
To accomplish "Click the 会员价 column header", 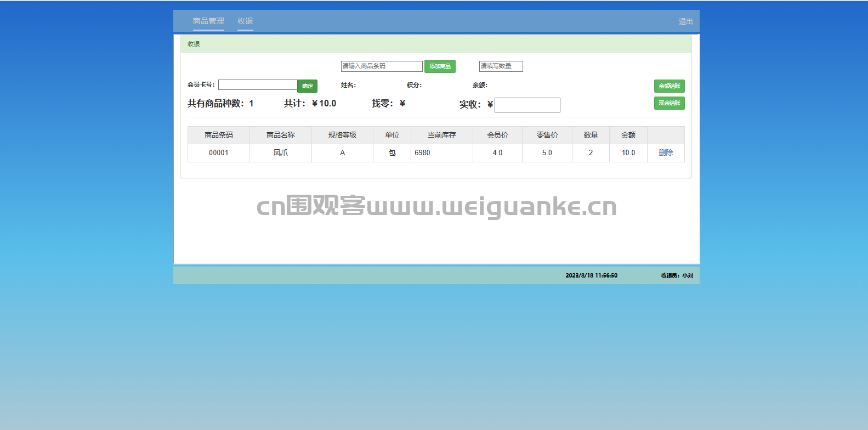I will click(x=498, y=135).
